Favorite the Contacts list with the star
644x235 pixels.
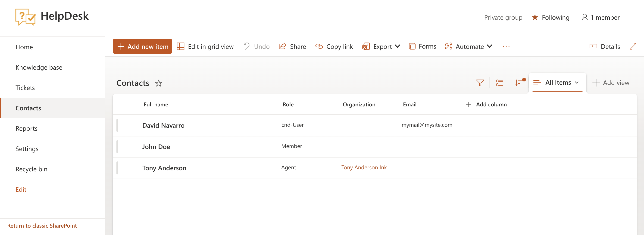tap(159, 83)
